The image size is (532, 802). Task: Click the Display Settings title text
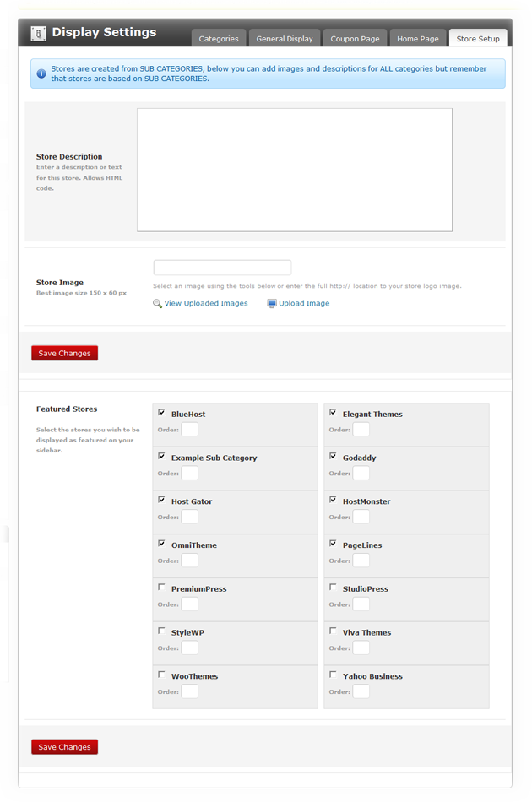tap(105, 32)
